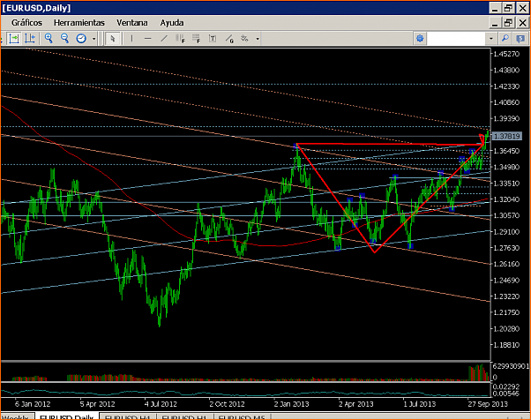
Task: Switch to the EURUSD,M5 chart tab
Action: [242, 417]
